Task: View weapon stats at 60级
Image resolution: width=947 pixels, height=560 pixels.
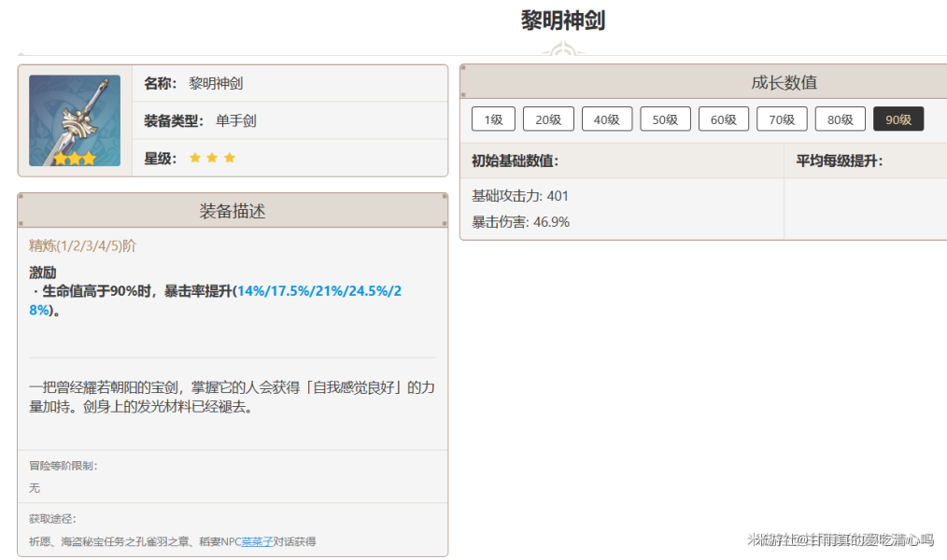Action: [724, 119]
